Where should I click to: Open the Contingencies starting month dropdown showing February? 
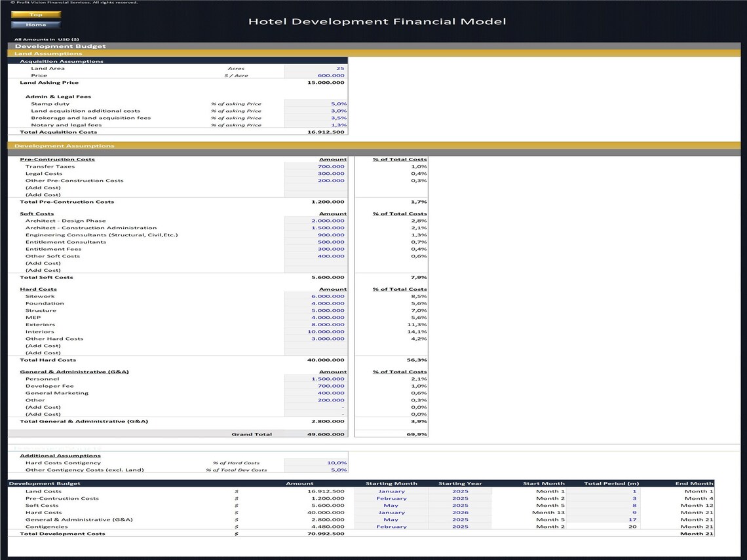tap(391, 526)
